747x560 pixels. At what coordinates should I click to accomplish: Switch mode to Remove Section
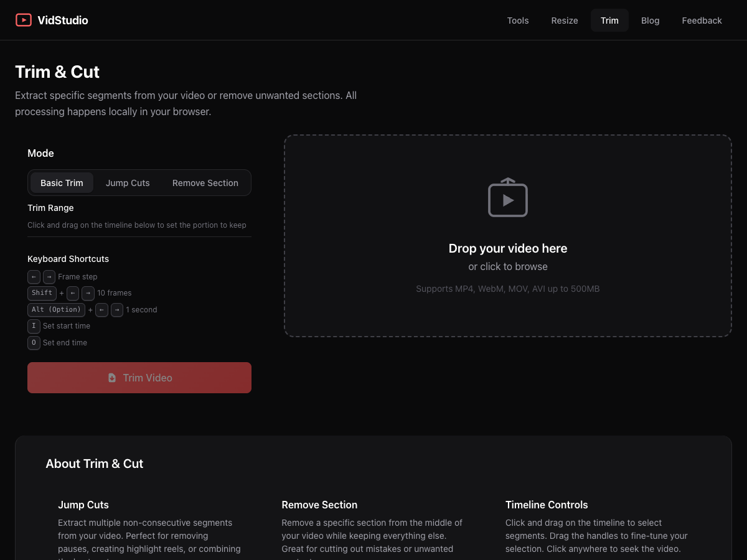[x=205, y=182]
